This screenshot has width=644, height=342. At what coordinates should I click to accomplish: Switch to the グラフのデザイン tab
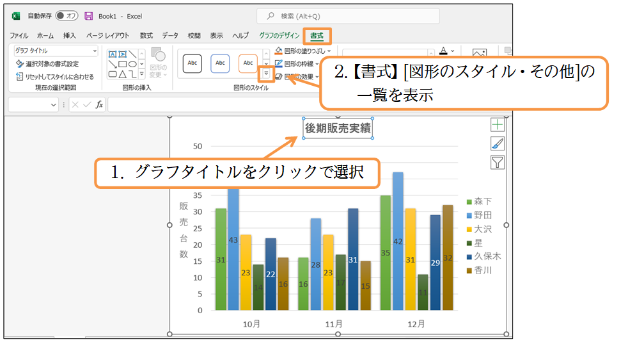(279, 36)
